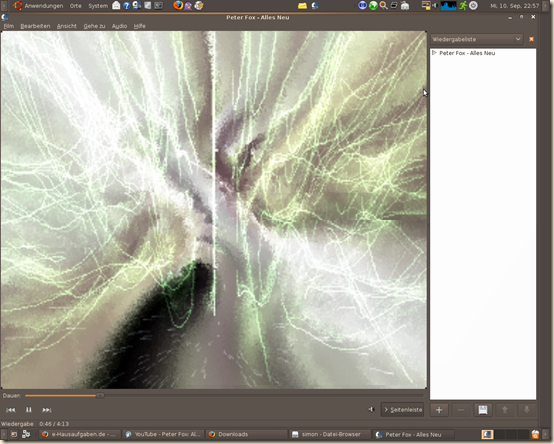Click the green running figure icon
This screenshot has height=444, width=554.
pyautogui.click(x=463, y=5)
